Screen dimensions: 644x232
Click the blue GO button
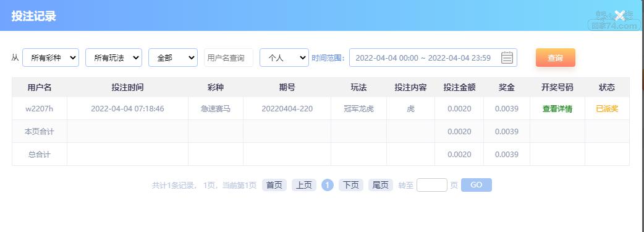pyautogui.click(x=477, y=185)
